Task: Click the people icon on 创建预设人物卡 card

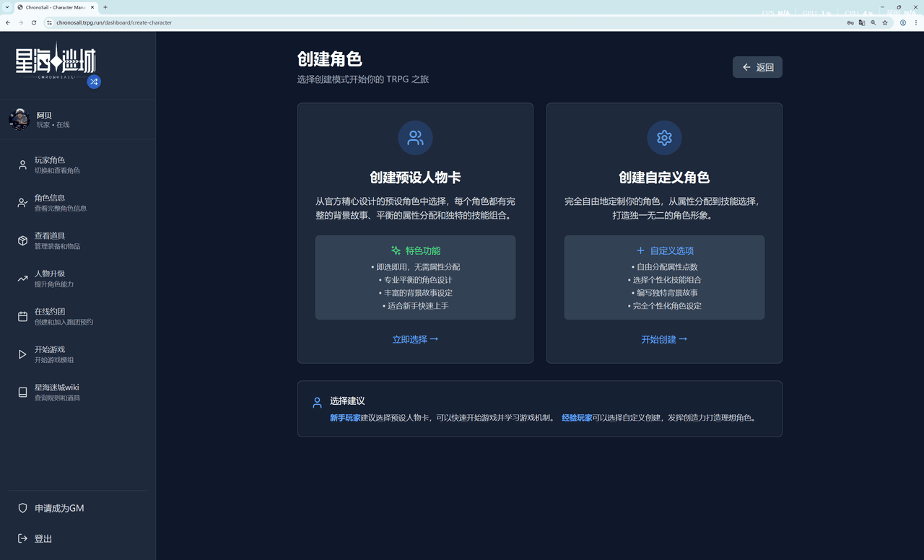Action: [415, 138]
